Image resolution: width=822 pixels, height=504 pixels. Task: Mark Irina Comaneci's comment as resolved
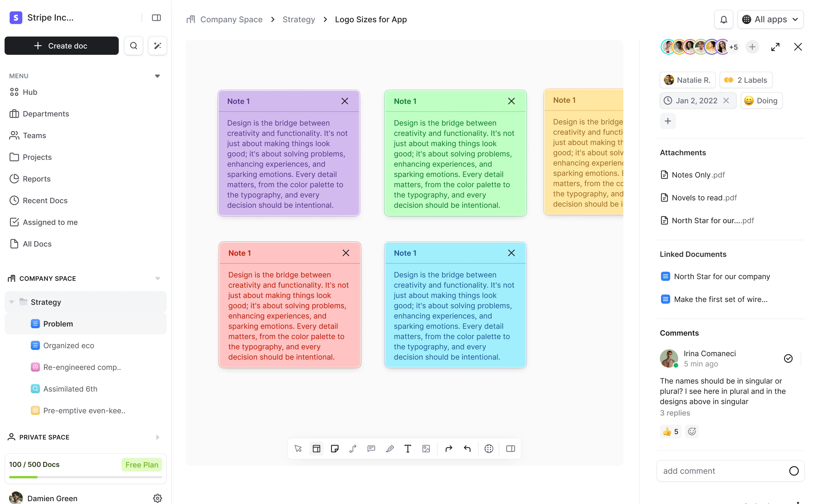point(788,358)
